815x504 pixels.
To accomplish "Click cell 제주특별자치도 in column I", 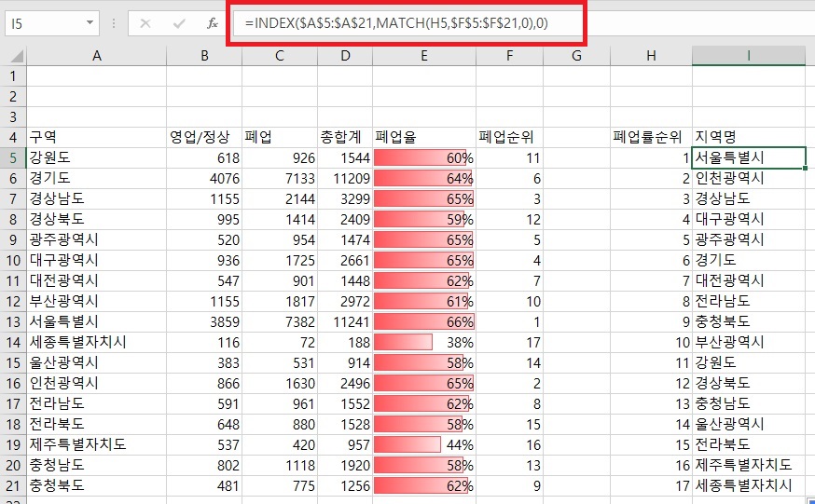I will click(x=749, y=465).
